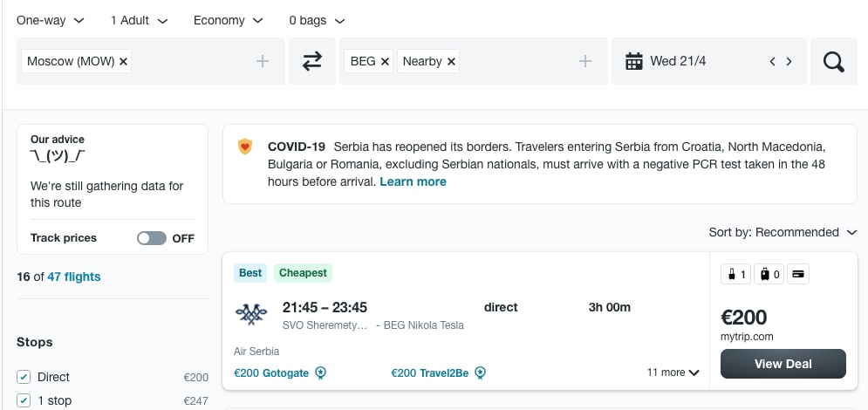Add another destination with plus icon

pyautogui.click(x=585, y=61)
